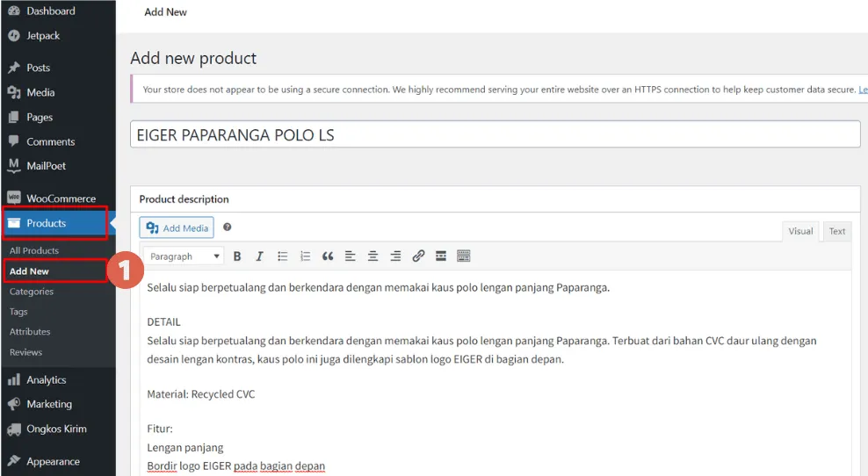
Task: Switch to the Visual editor tab
Action: click(x=800, y=231)
